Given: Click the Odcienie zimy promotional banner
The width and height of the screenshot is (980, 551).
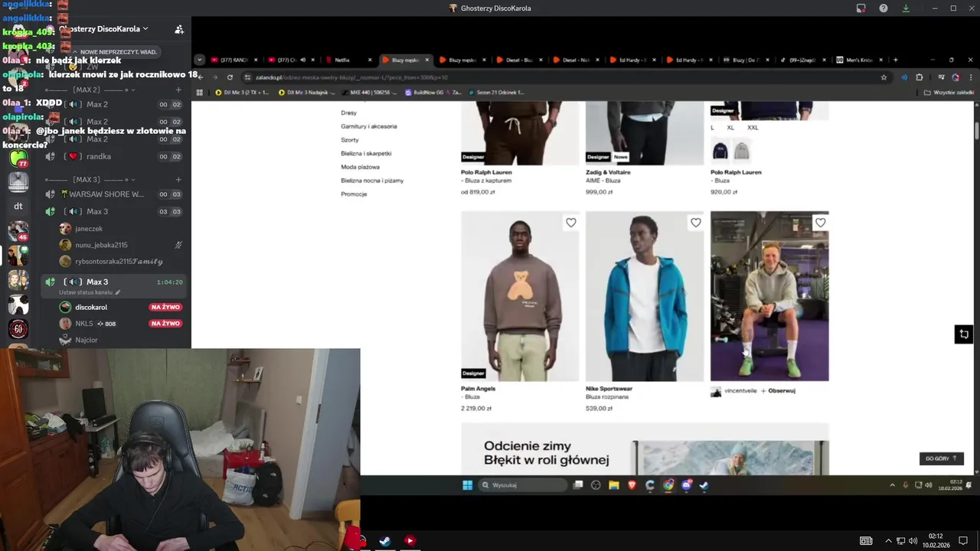Looking at the screenshot, I should click(x=645, y=449).
